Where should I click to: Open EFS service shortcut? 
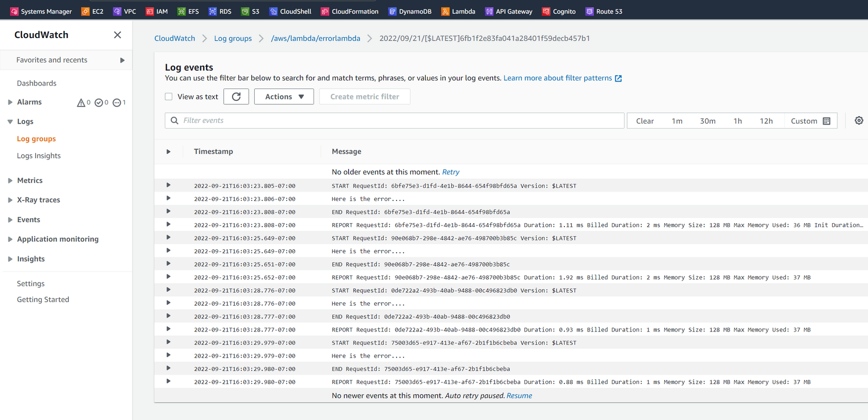pos(188,11)
